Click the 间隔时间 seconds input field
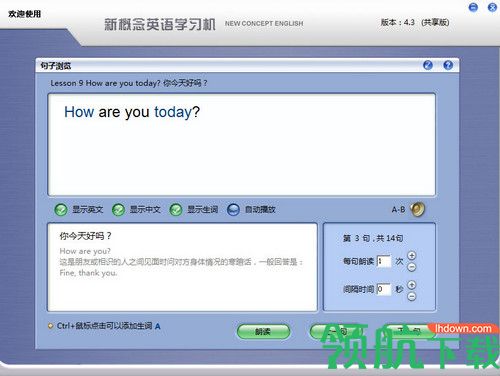Image resolution: width=500 pixels, height=376 pixels. [x=383, y=289]
